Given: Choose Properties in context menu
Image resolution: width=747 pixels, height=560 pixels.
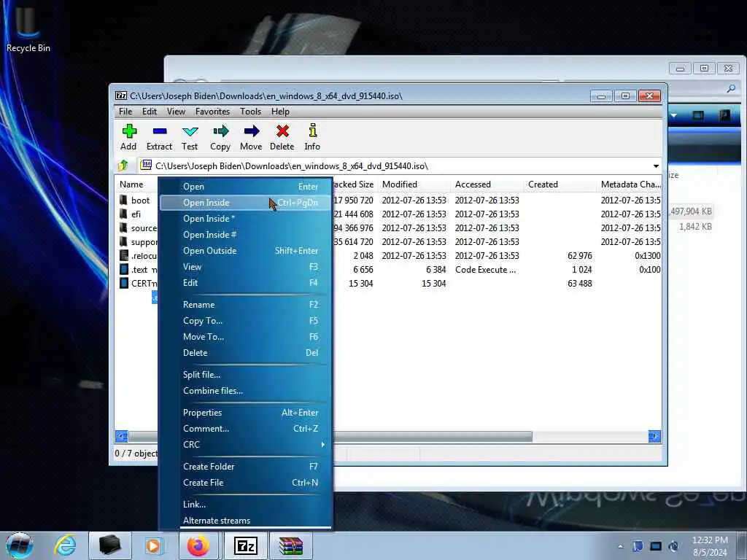Looking at the screenshot, I should coord(245,413).
